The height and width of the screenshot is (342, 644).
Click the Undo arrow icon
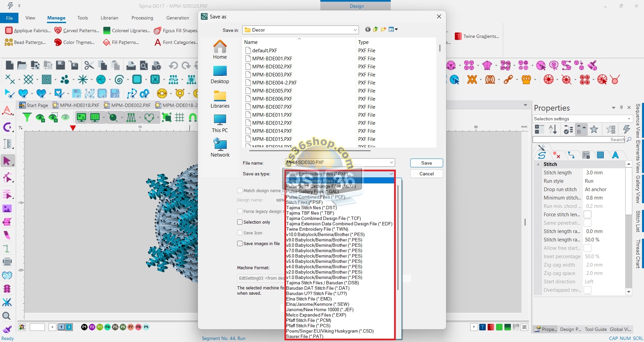click(173, 65)
